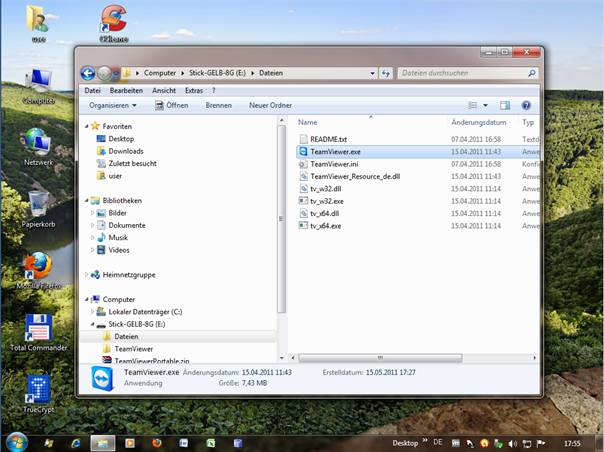This screenshot has width=604, height=452.
Task: Open the Datei menu
Action: (x=92, y=91)
